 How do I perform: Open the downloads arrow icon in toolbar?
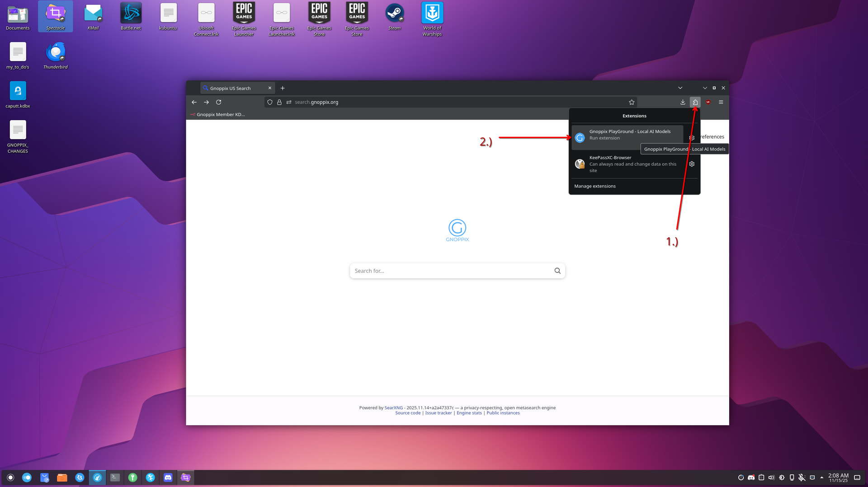coord(683,102)
